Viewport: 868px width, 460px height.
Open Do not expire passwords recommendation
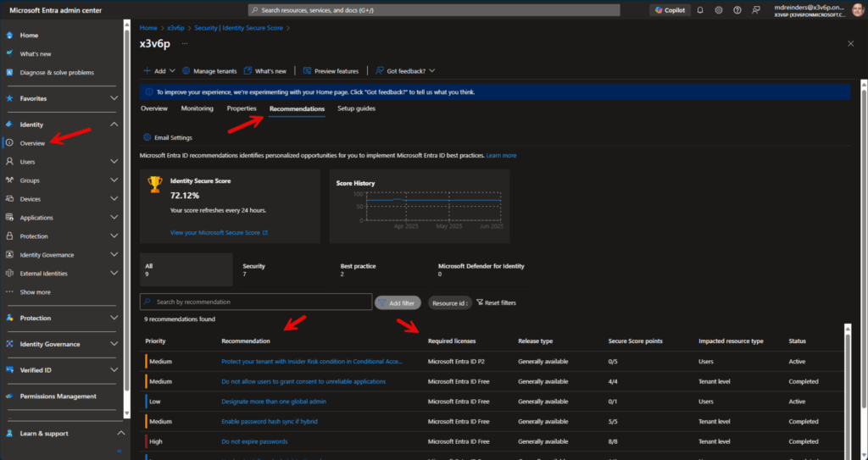click(x=254, y=441)
